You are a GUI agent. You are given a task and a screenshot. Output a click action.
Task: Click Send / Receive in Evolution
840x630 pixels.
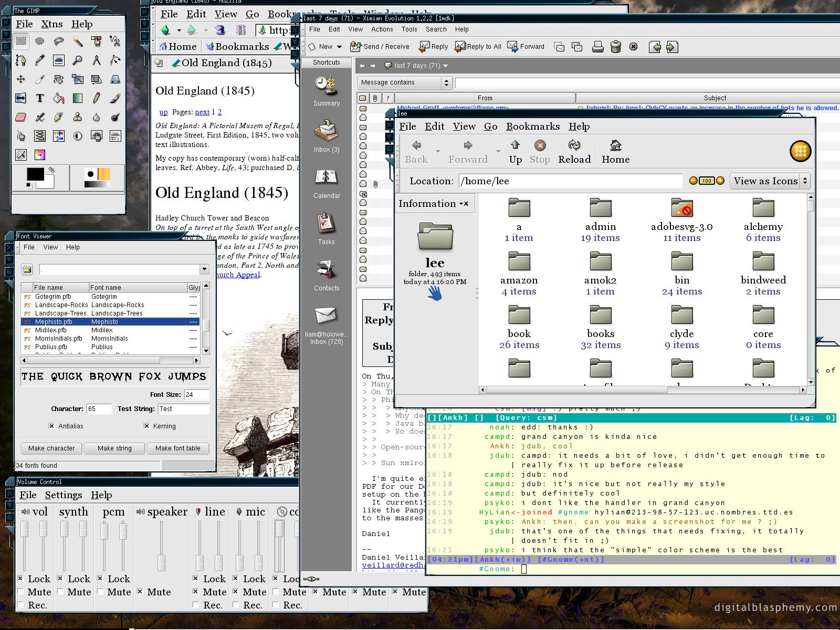(380, 47)
